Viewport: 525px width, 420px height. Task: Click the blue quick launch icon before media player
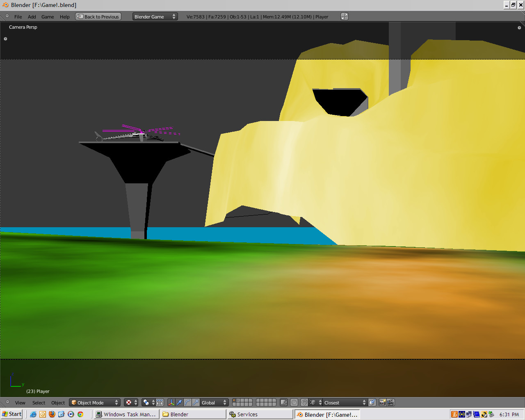pos(62,414)
